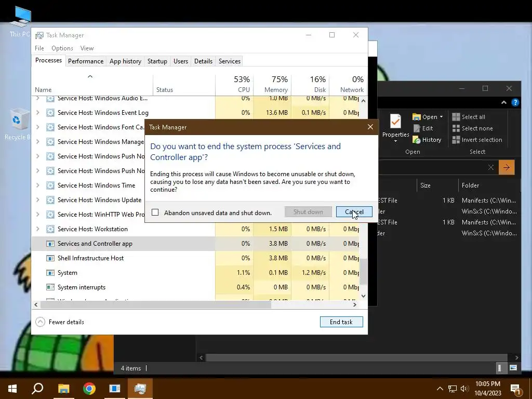Click Services and Controller app process icon
The height and width of the screenshot is (399, 532).
[50, 244]
